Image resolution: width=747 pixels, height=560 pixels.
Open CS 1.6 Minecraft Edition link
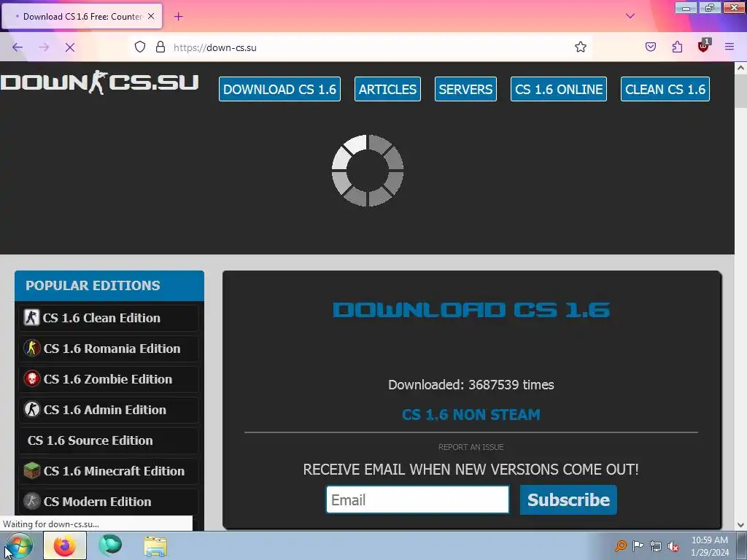(x=109, y=471)
